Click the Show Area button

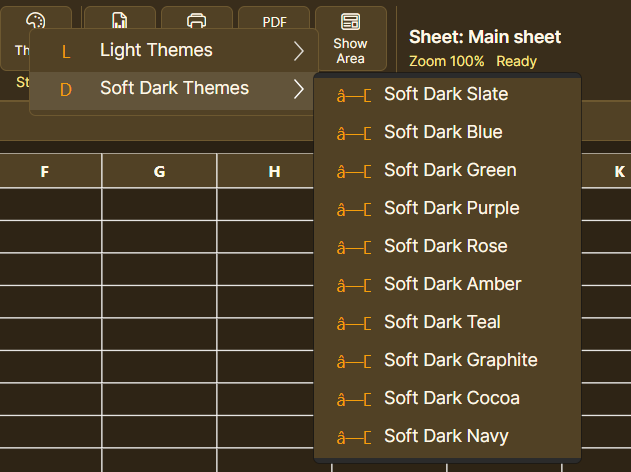(351, 39)
